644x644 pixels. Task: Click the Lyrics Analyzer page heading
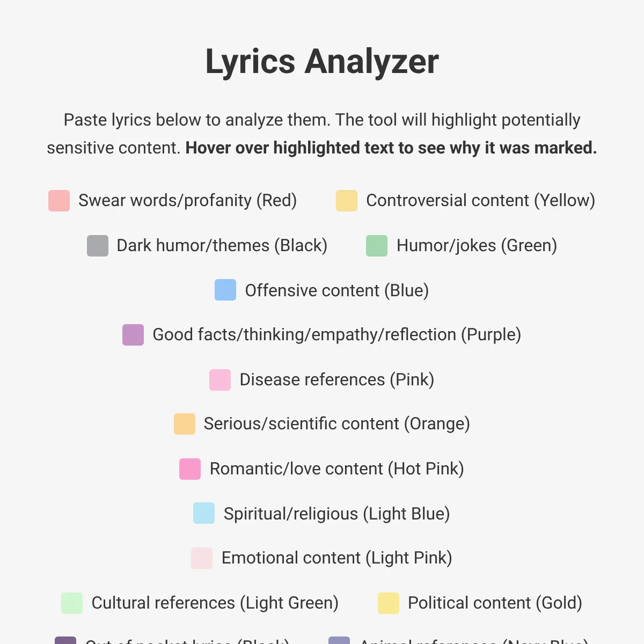322,62
